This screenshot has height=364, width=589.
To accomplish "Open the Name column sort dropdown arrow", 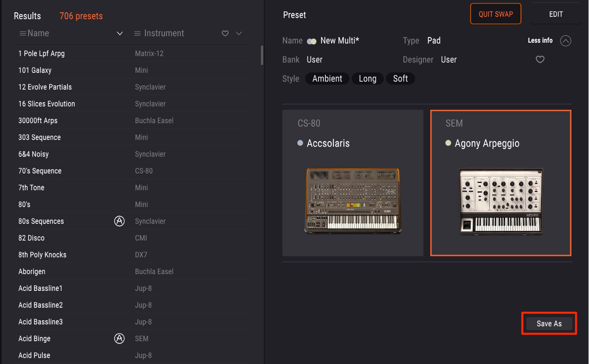I will (x=120, y=33).
